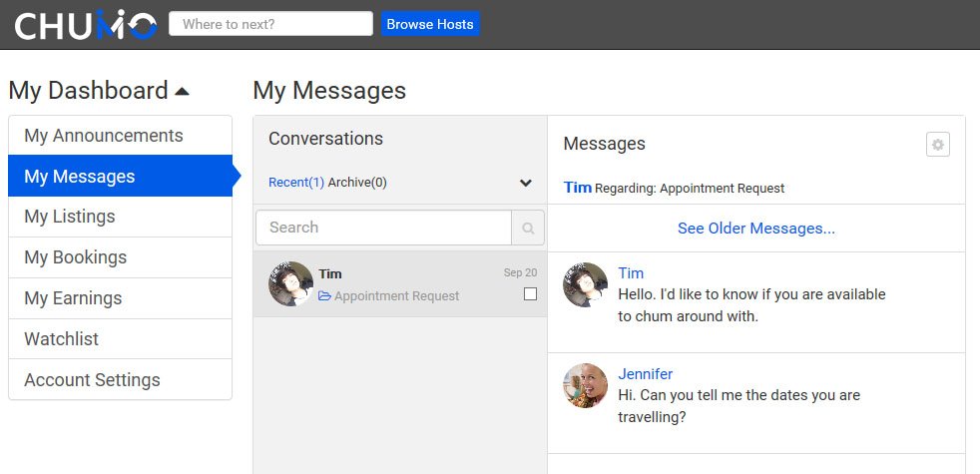The image size is (980, 474).
Task: Click Jennifer's name link
Action: click(x=645, y=374)
